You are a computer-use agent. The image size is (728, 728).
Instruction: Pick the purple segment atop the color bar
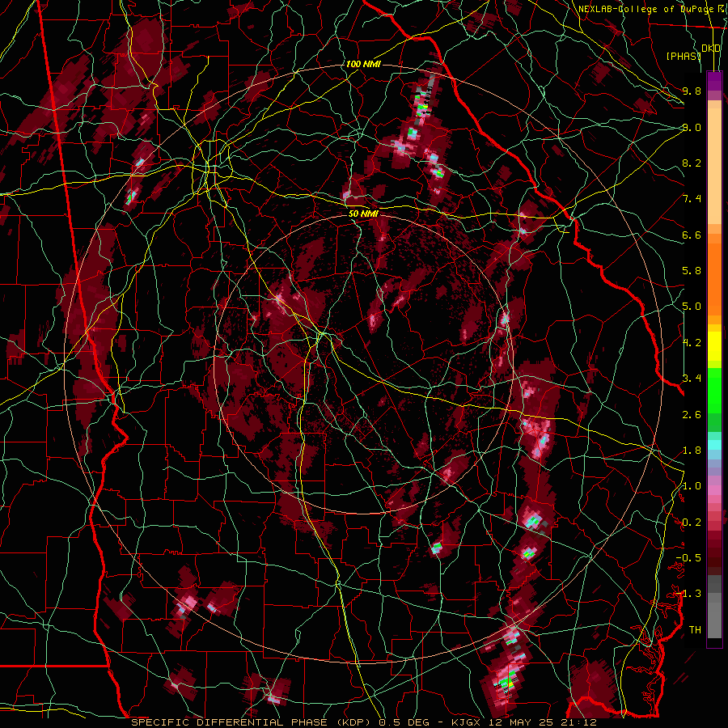[714, 81]
